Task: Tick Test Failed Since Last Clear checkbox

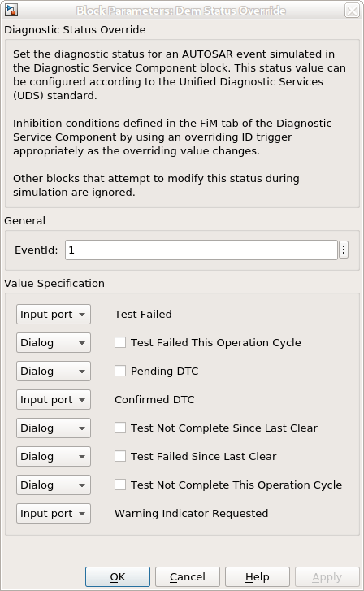Action: pyautogui.click(x=120, y=456)
